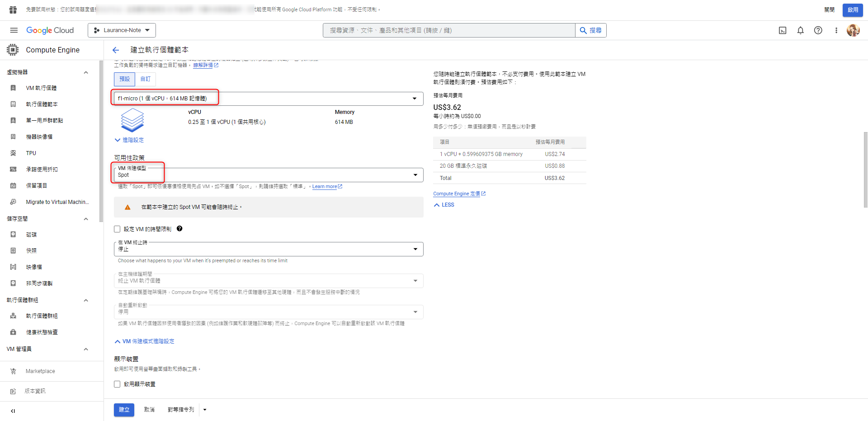Enable 啟用顯示裝置 checkbox

point(117,384)
